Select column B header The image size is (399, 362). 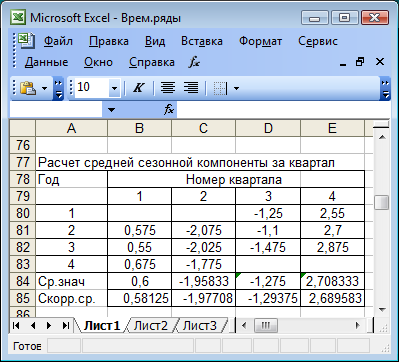139,128
